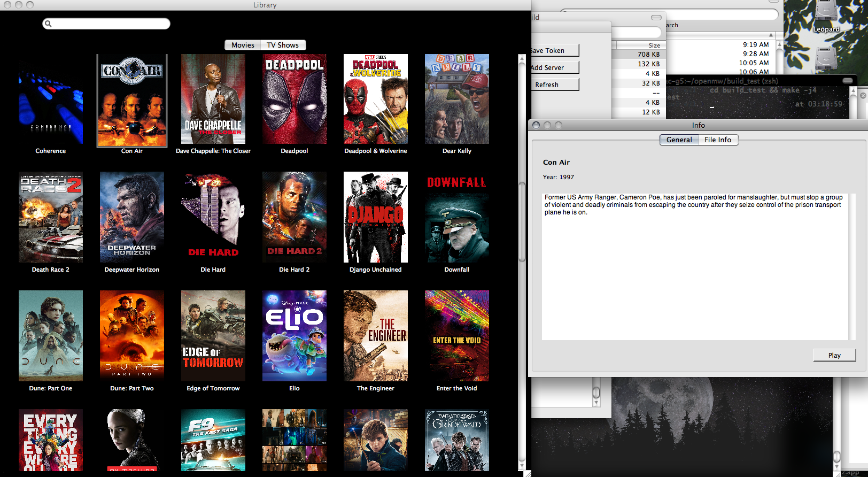Viewport: 868px width, 477px height.
Task: Click the '10:05 AM' entry in the Finder list
Action: pos(754,63)
